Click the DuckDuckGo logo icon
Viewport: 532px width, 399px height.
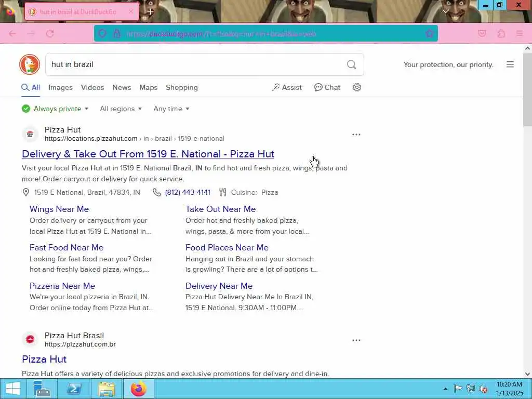point(30,64)
